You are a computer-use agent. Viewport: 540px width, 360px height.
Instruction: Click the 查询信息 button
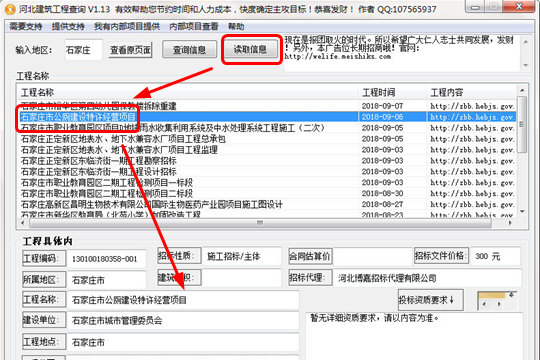click(189, 50)
